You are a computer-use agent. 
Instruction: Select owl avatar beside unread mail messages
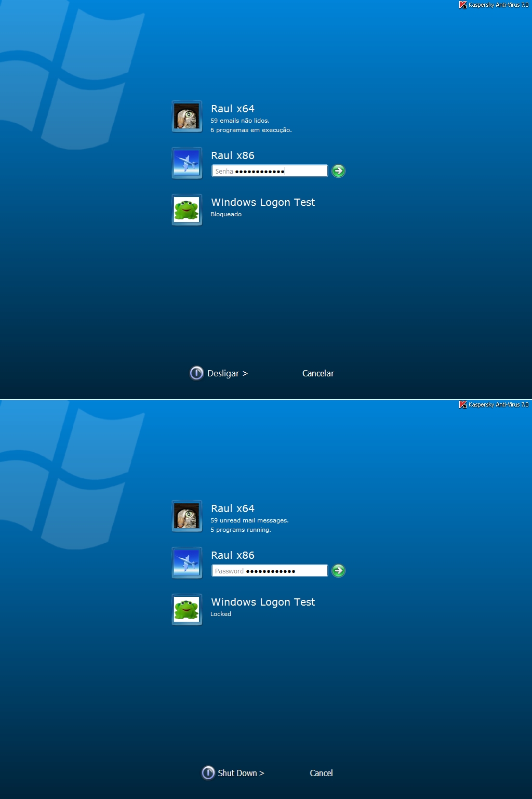tap(187, 516)
